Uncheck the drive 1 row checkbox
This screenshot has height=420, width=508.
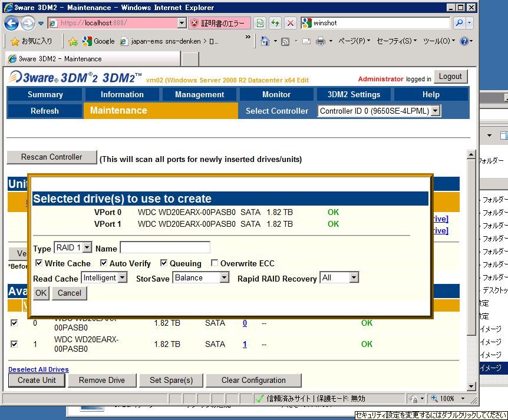tap(14, 344)
